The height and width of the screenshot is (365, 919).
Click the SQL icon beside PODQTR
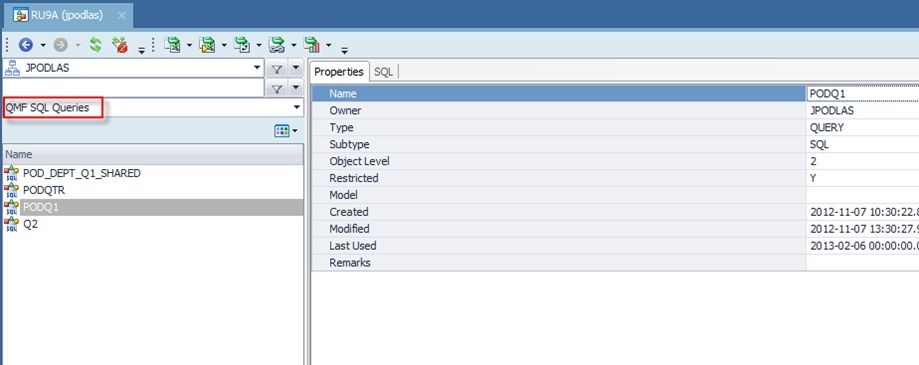click(x=11, y=190)
